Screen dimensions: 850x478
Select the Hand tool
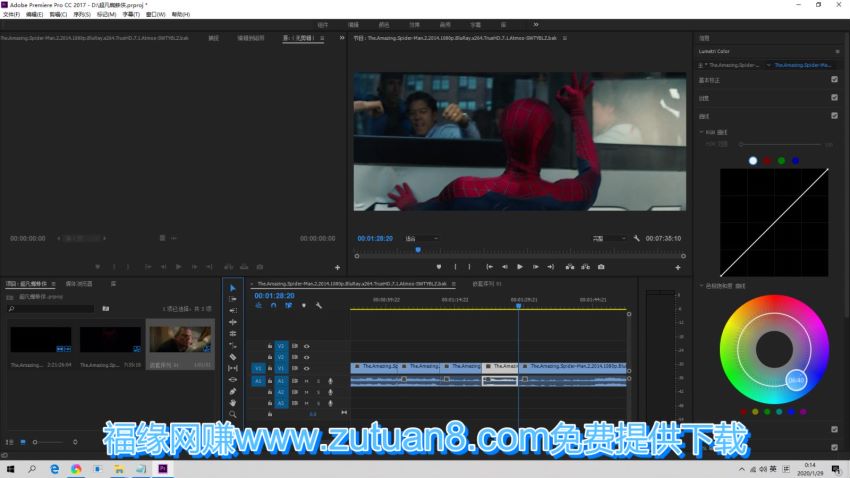click(x=233, y=403)
